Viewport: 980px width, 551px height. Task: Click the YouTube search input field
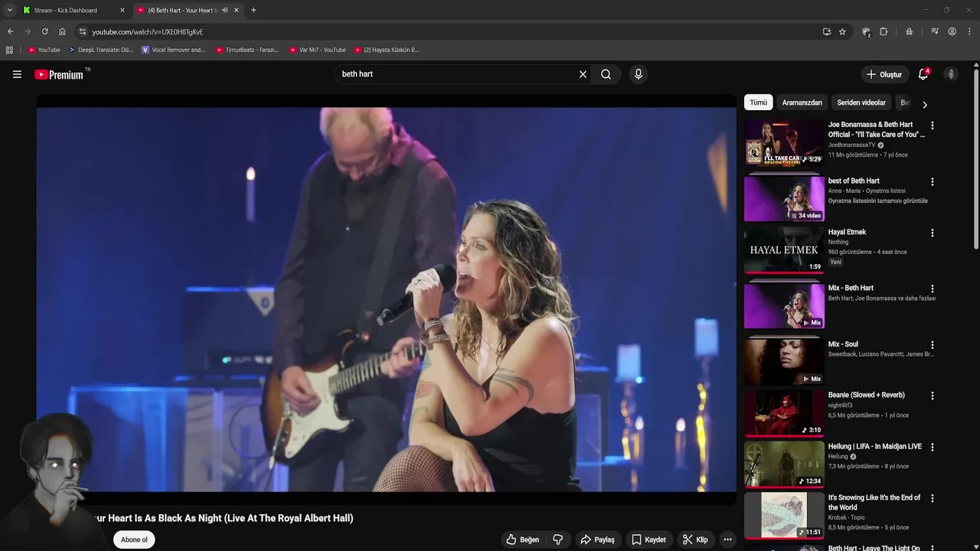pos(456,74)
